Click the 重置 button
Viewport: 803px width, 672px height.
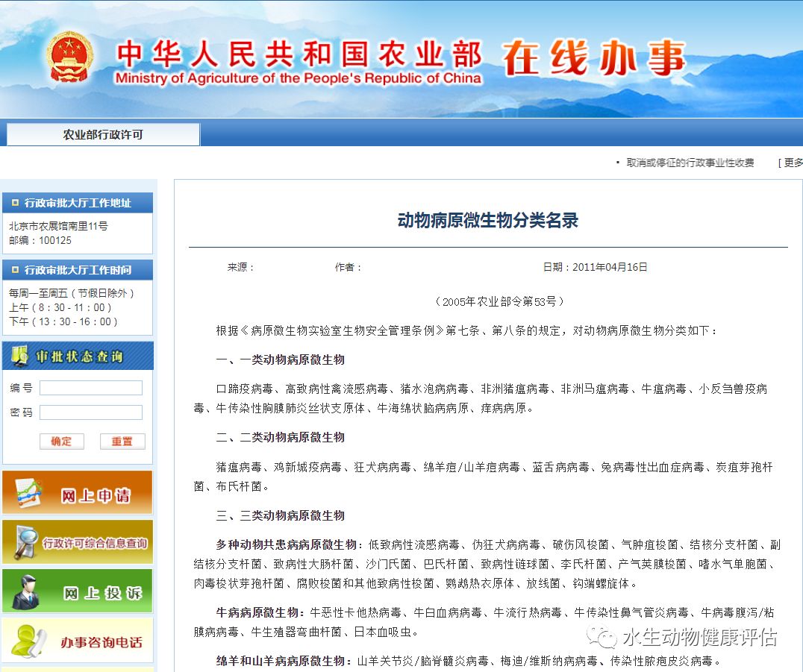(x=122, y=442)
